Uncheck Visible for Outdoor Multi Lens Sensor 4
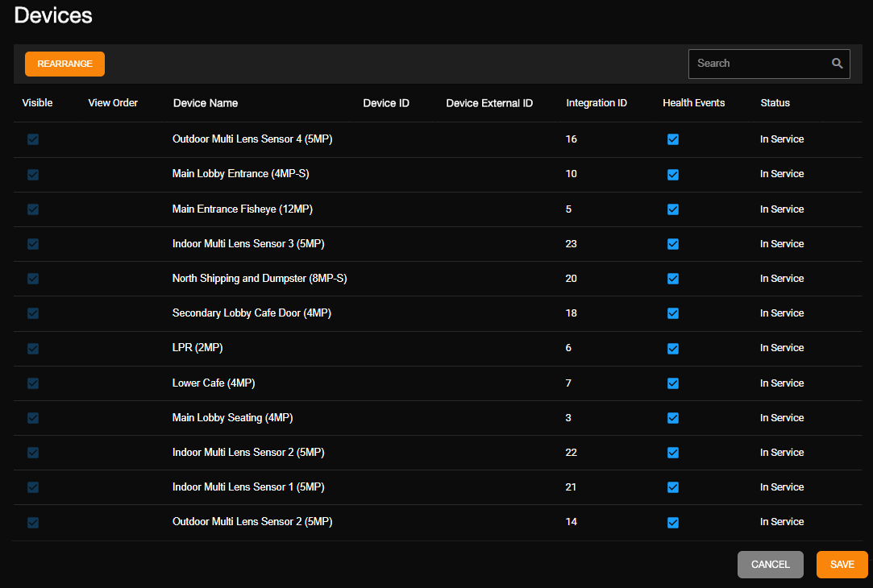 [x=33, y=139]
